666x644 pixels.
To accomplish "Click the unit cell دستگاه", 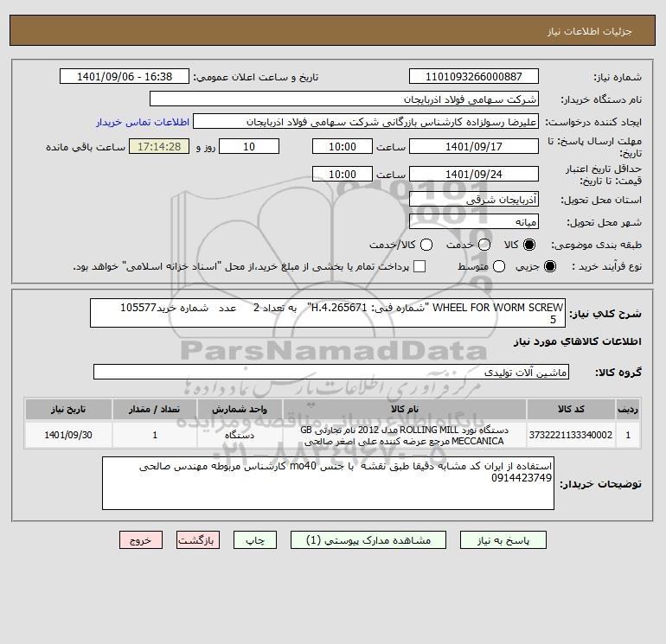I will pyautogui.click(x=240, y=435).
